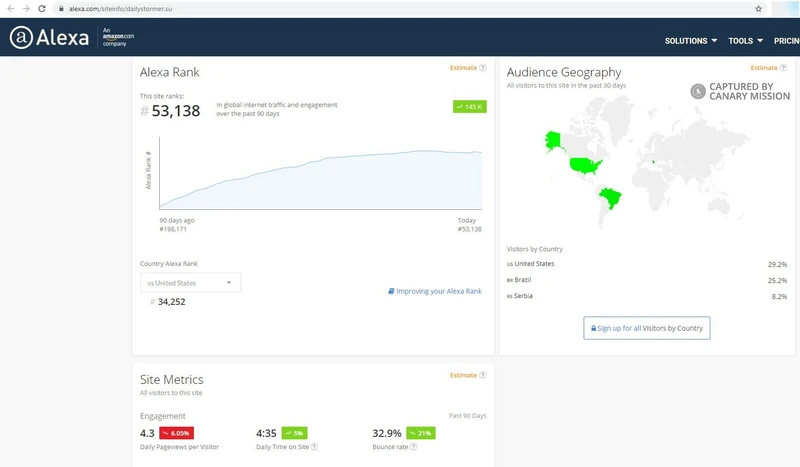This screenshot has width=800, height=467.
Task: Click Sign up for all Visitors by Country
Action: click(x=647, y=328)
